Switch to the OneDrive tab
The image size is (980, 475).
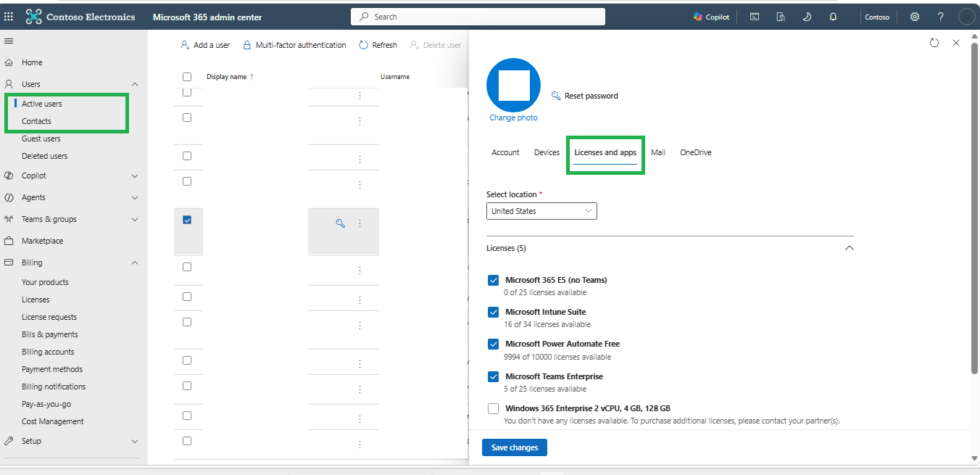(696, 152)
